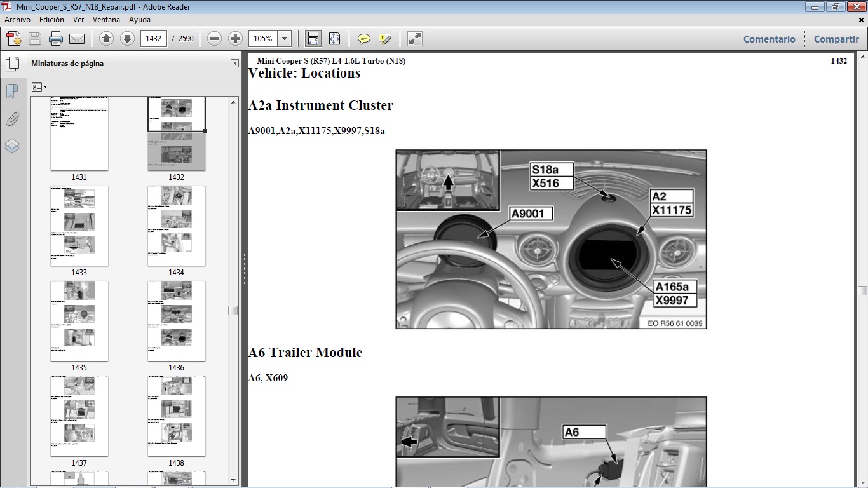Select the page 1437 thumbnail

[79, 416]
